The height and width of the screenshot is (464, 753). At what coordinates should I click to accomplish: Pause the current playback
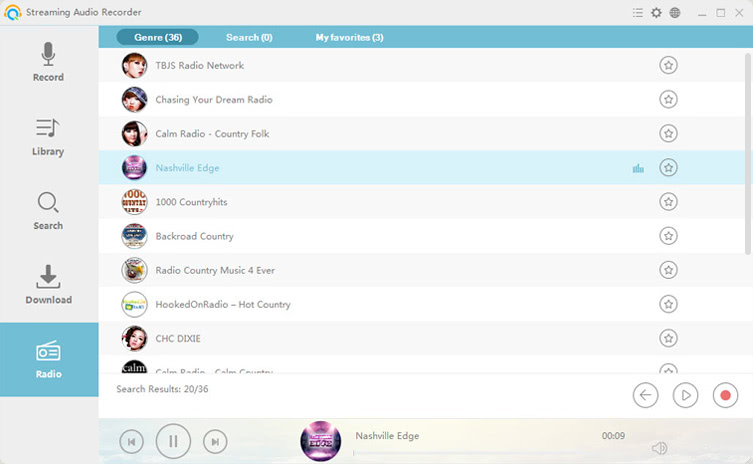173,440
